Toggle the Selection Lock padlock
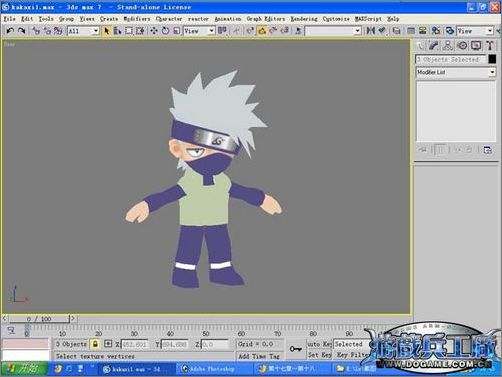 pos(95,344)
